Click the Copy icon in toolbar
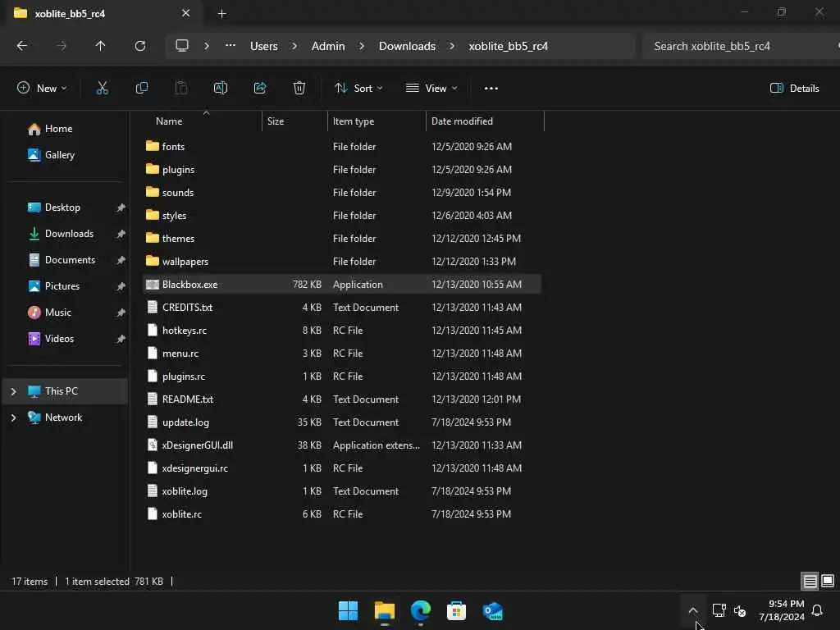 tap(141, 88)
